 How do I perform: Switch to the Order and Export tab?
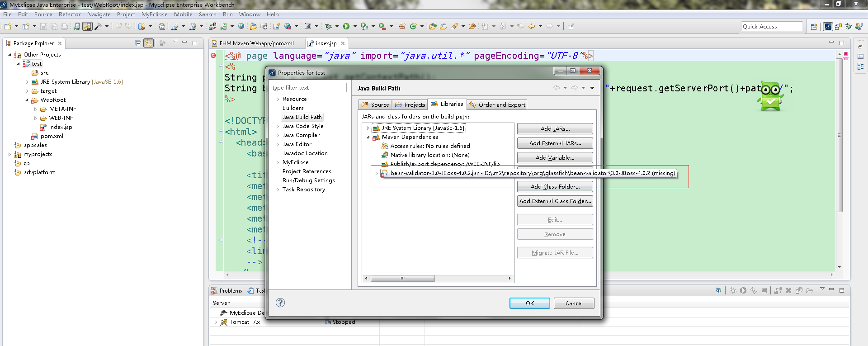(497, 104)
